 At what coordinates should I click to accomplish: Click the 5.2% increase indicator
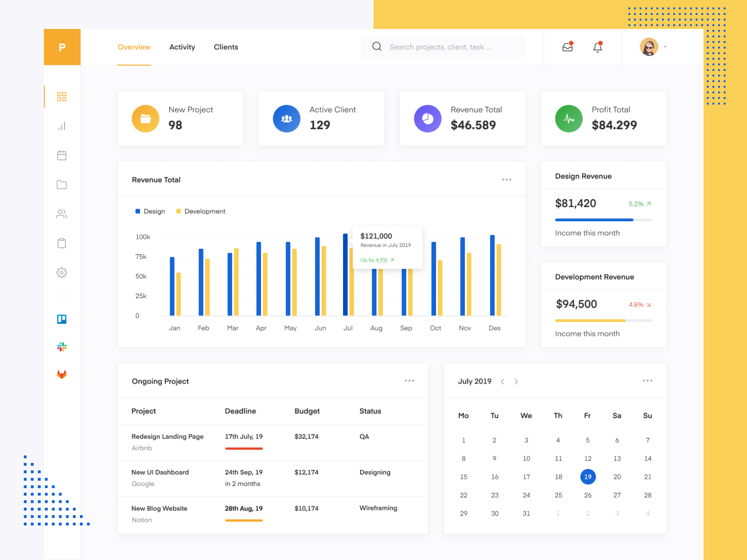640,204
